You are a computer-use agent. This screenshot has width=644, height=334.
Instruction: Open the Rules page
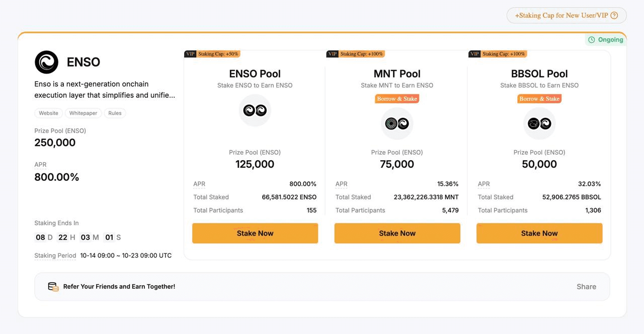(115, 113)
